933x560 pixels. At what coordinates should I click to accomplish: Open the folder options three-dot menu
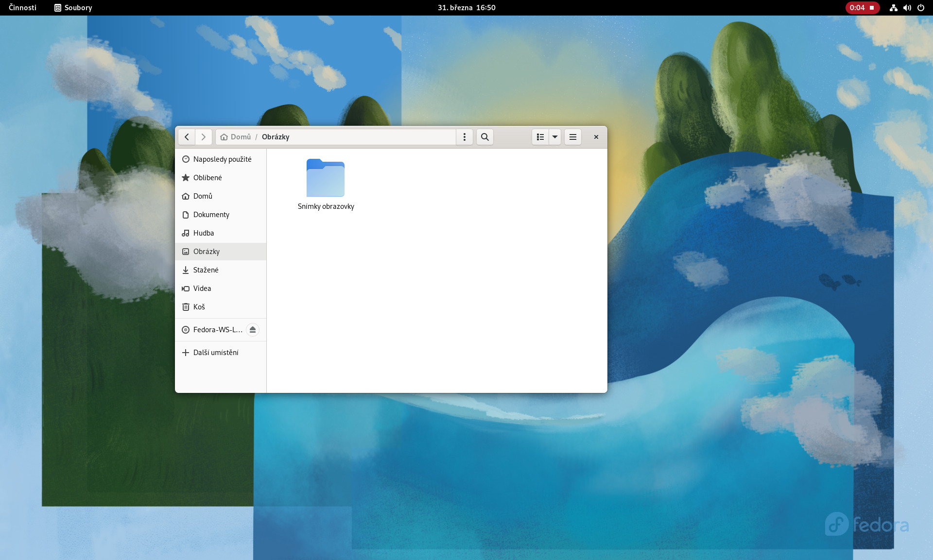(465, 137)
